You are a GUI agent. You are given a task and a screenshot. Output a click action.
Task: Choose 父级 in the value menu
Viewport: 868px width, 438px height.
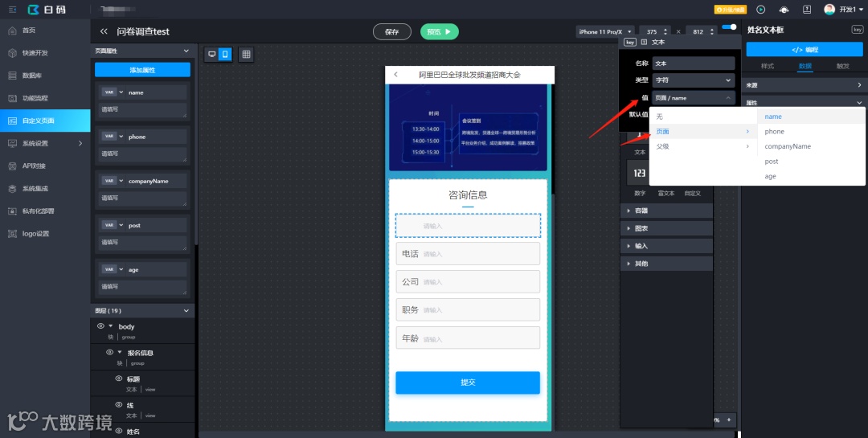coord(703,146)
